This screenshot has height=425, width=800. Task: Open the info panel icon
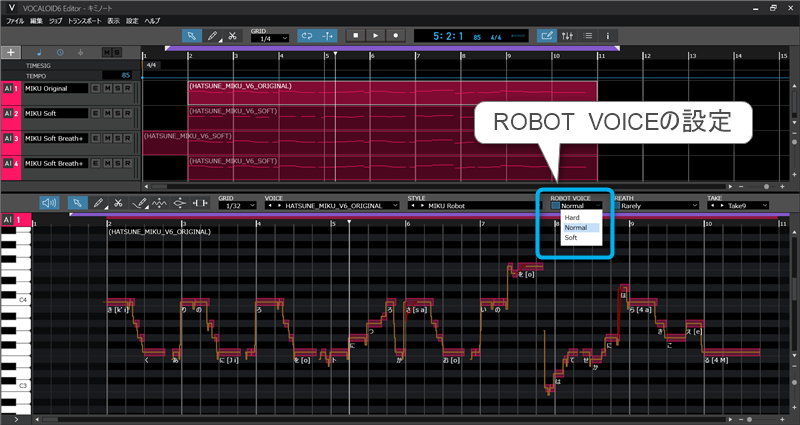pos(607,36)
